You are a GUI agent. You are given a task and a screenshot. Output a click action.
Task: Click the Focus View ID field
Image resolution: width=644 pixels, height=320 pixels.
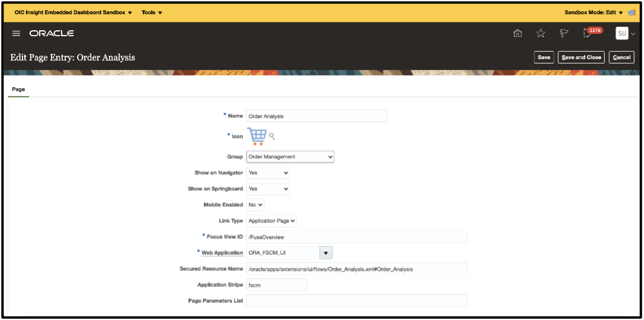[x=357, y=237]
